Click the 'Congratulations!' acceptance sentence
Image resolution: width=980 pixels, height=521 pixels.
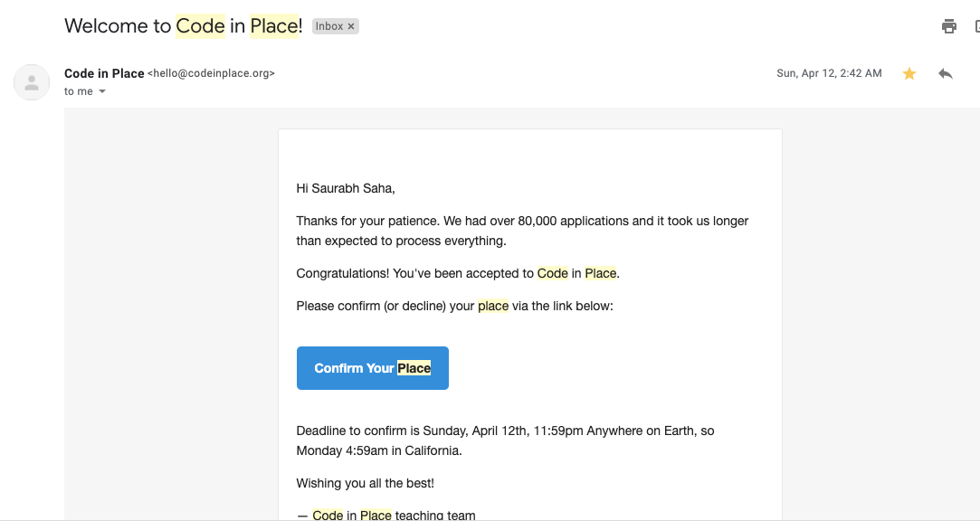click(458, 274)
